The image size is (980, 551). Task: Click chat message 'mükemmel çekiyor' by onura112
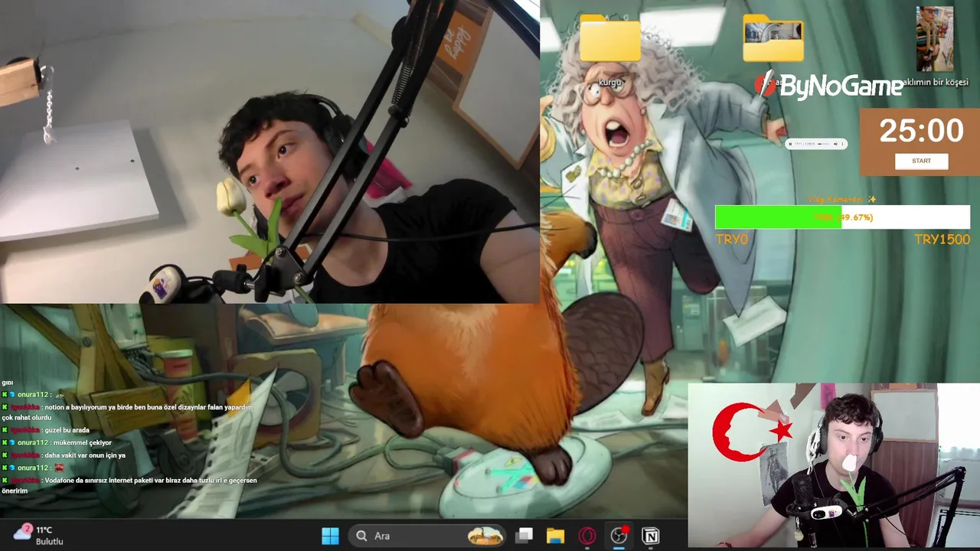point(58,442)
